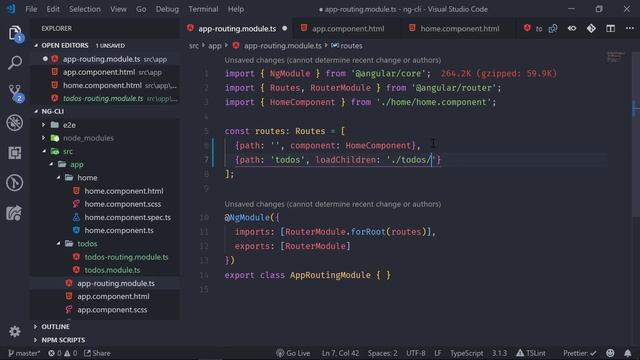
Task: Open More Actions ellipsis in editor toolbar
Action: [629, 29]
